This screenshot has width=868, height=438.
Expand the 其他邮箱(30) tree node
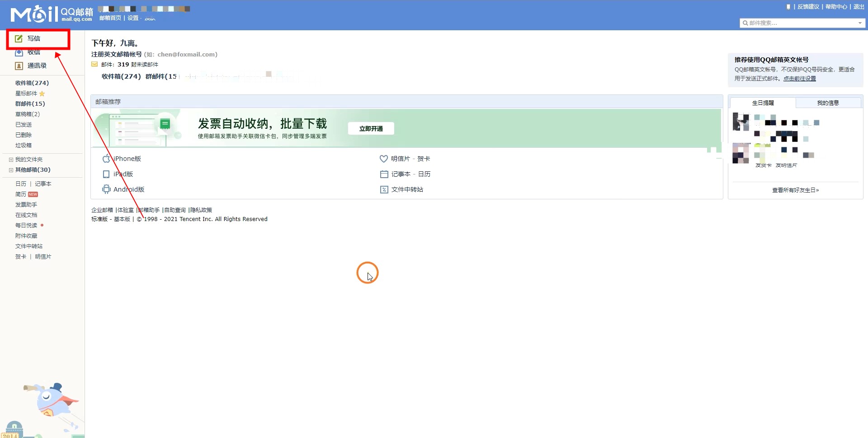pos(11,170)
